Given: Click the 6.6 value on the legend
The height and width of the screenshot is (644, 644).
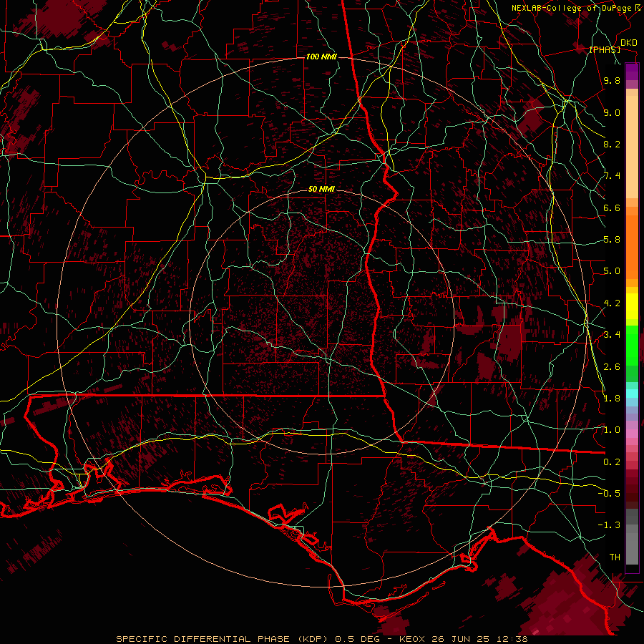Looking at the screenshot, I should [x=612, y=208].
